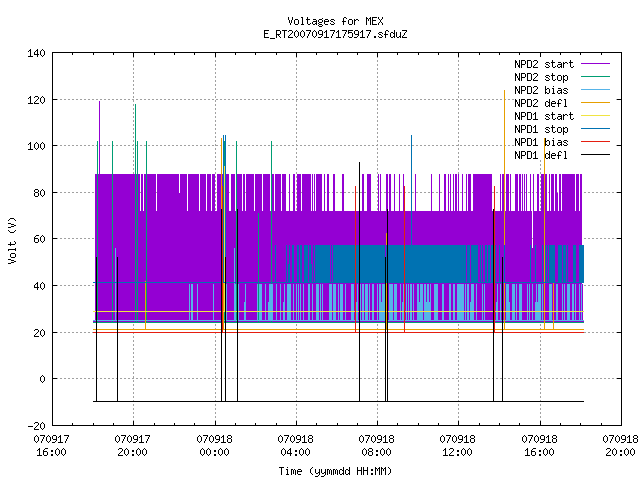
Task: Click the y-axis tick value 80
Action: (x=39, y=193)
